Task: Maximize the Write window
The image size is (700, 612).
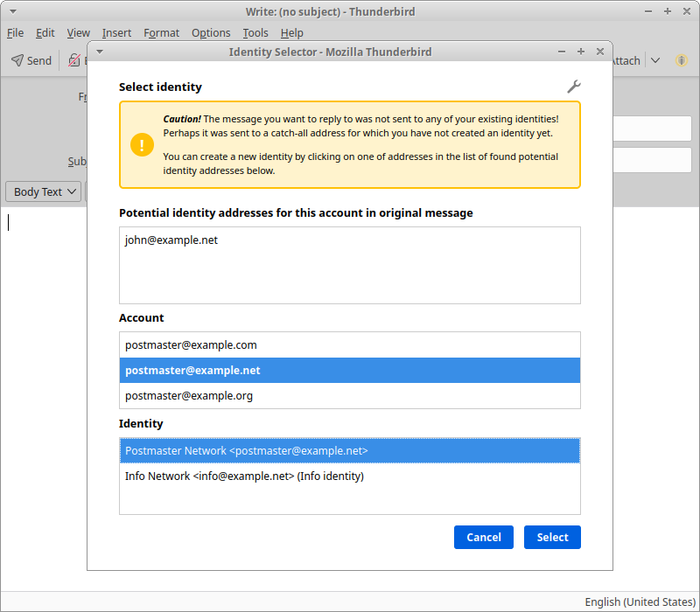Action: point(668,11)
